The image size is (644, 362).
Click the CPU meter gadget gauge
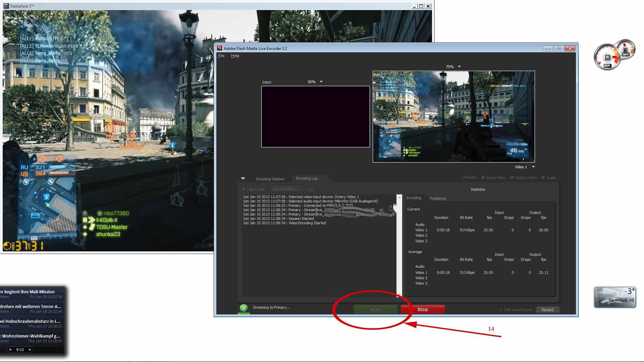tap(607, 57)
